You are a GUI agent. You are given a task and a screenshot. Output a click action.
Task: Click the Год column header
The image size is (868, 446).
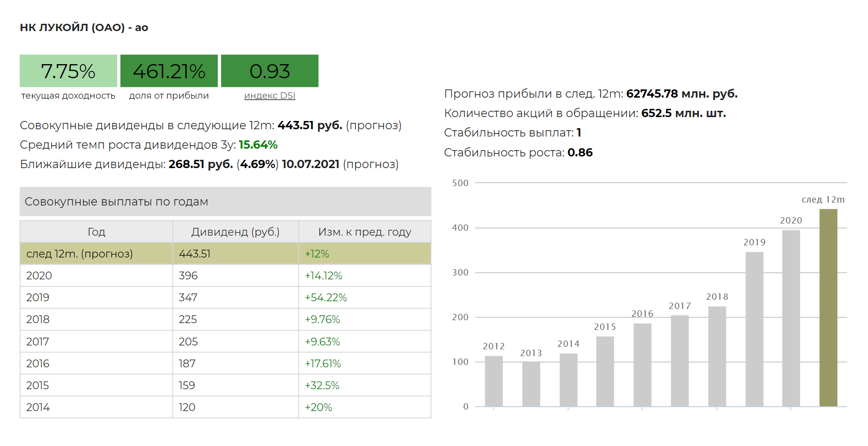point(96,232)
